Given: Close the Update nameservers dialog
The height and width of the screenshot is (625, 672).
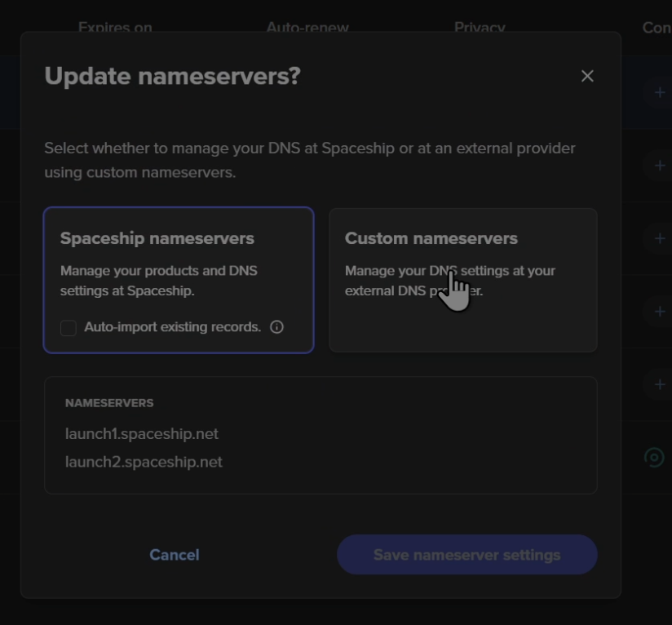Looking at the screenshot, I should [587, 76].
